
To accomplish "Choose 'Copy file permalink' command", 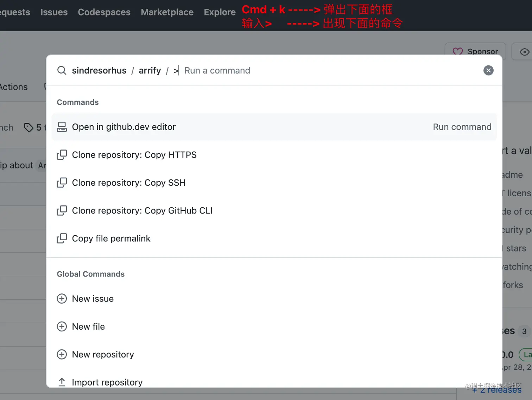I will [x=274, y=239].
